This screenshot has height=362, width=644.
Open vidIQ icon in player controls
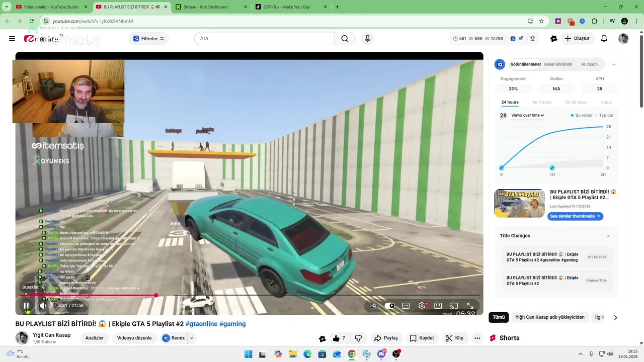tap(373, 306)
